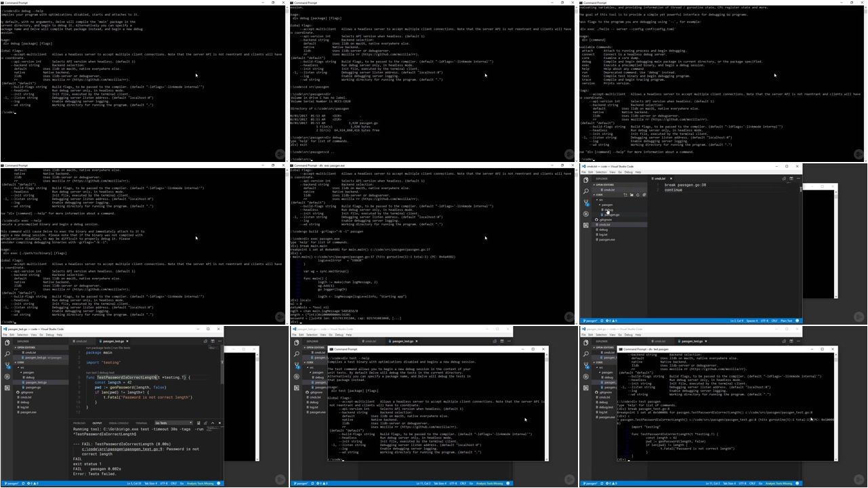Open the Go Tests output channel dropdown
This screenshot has width=868, height=488.
point(173,423)
